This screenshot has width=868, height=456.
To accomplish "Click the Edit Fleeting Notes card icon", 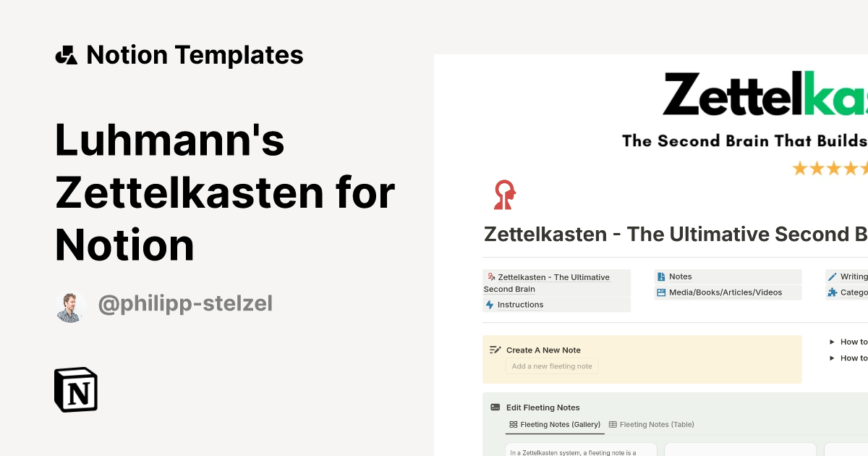I will pyautogui.click(x=495, y=407).
